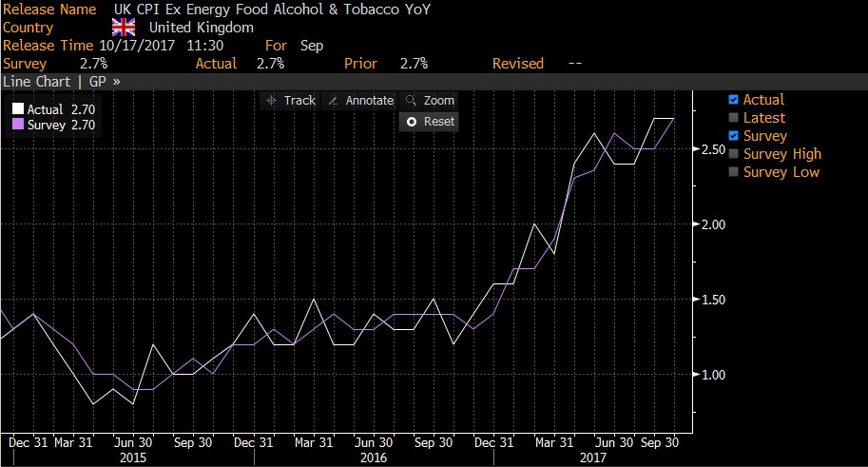Click the 2016 year label on axis
Screen dimensions: 868x467
click(x=374, y=457)
